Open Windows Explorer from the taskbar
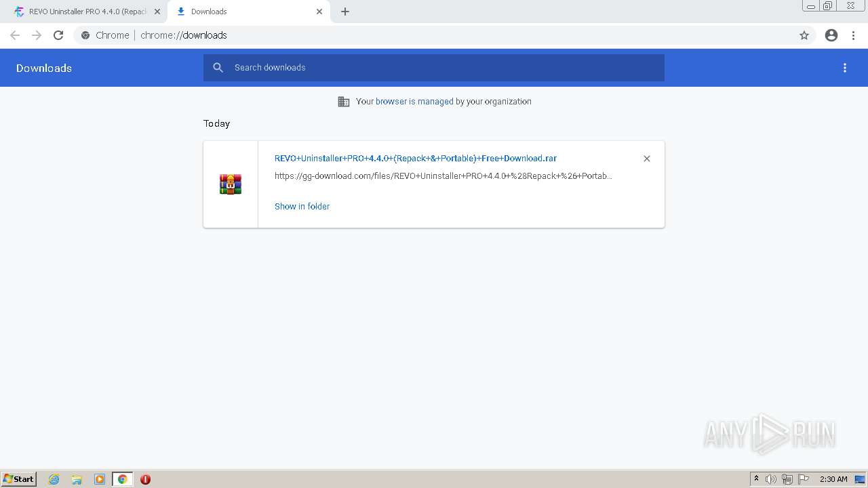Viewport: 868px width, 488px height. 77,479
